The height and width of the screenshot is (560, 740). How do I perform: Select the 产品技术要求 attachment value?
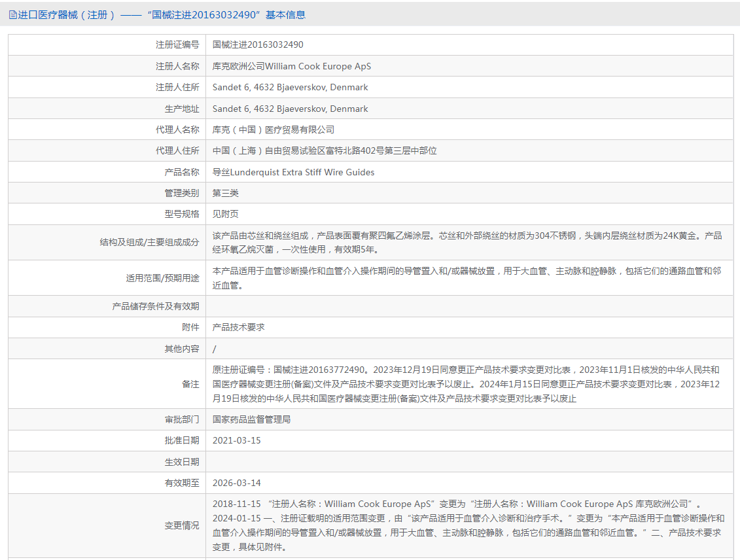click(238, 327)
